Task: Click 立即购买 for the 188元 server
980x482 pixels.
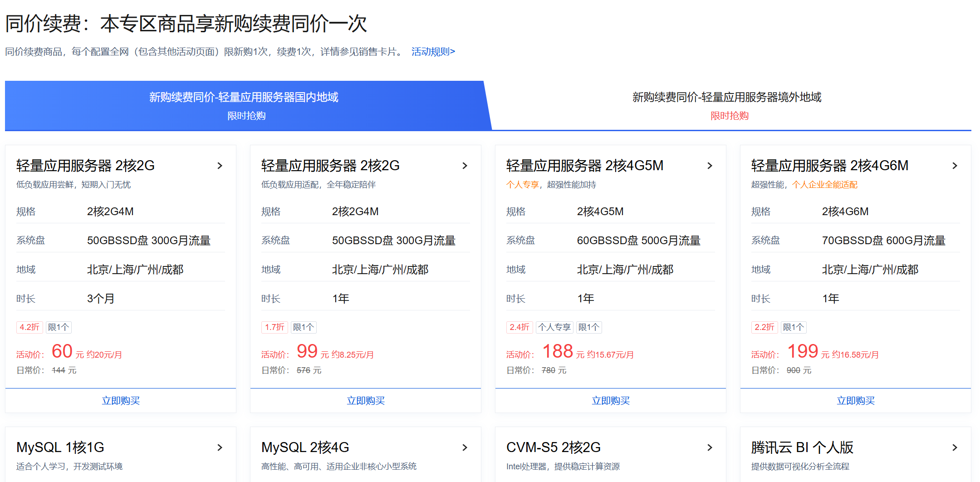Action: click(x=611, y=401)
